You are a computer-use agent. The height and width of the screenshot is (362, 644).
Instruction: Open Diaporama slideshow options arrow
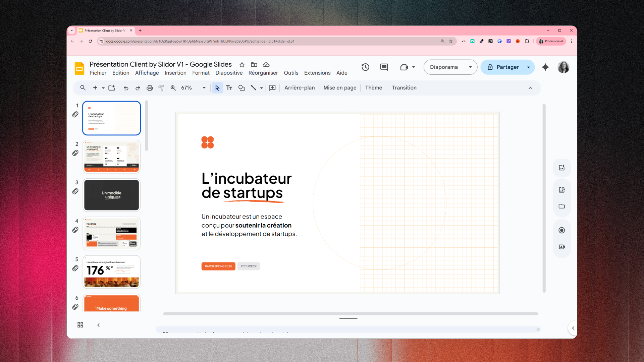point(470,67)
